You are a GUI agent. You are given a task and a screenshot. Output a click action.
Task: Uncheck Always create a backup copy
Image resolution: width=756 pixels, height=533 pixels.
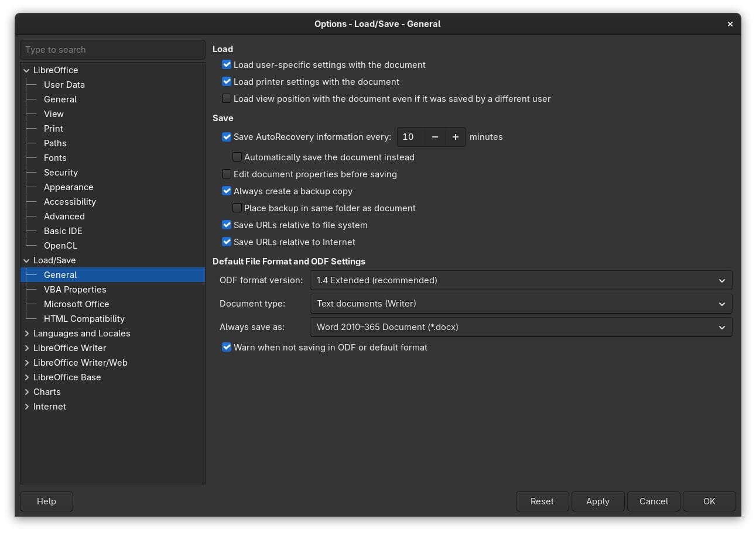(227, 191)
